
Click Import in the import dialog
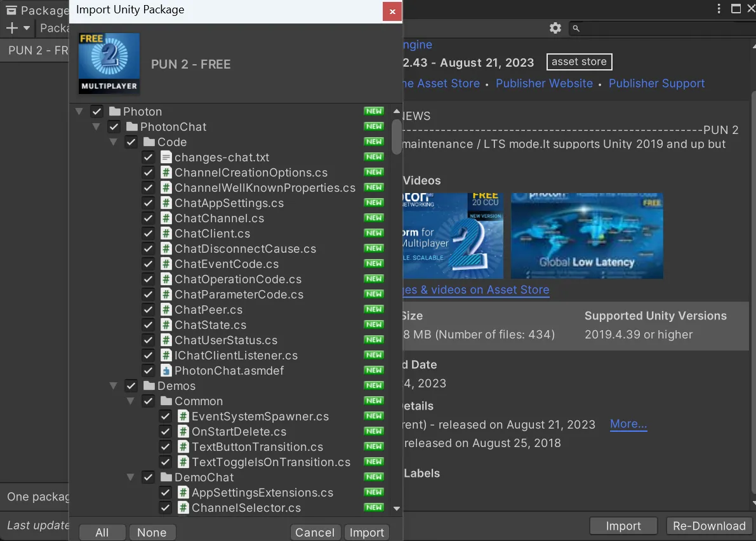pyautogui.click(x=366, y=532)
